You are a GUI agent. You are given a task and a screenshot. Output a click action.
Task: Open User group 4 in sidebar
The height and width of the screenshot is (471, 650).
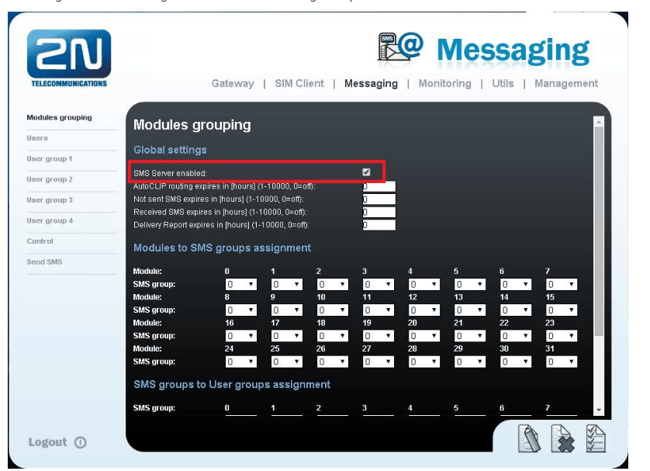[49, 221]
